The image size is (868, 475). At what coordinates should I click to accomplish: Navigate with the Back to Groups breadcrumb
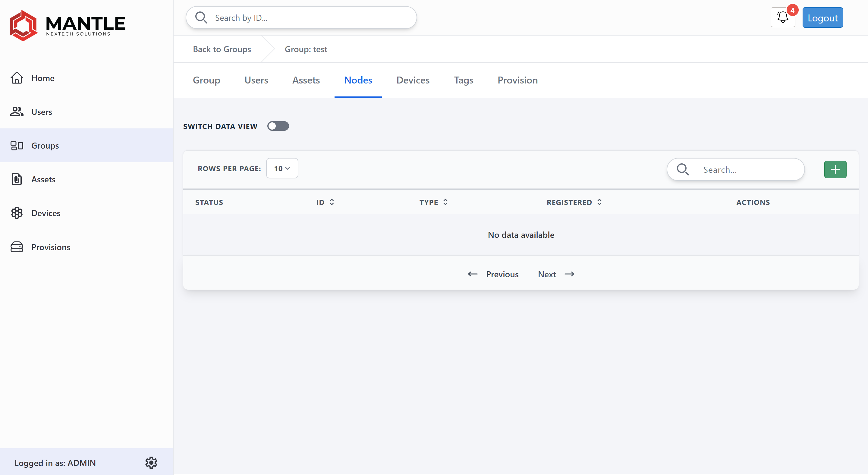(222, 49)
